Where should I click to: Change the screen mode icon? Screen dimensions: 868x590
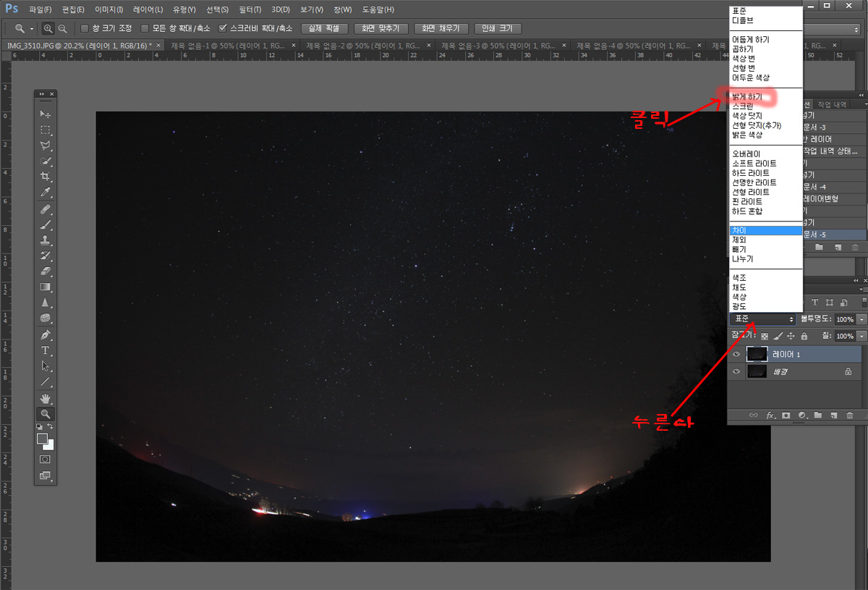point(46,476)
